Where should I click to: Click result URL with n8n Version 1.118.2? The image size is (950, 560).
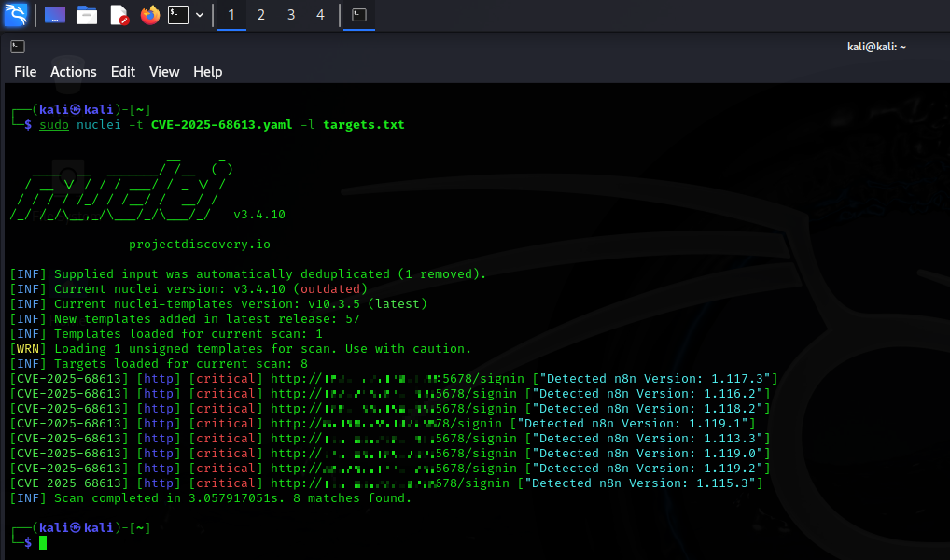click(x=394, y=409)
